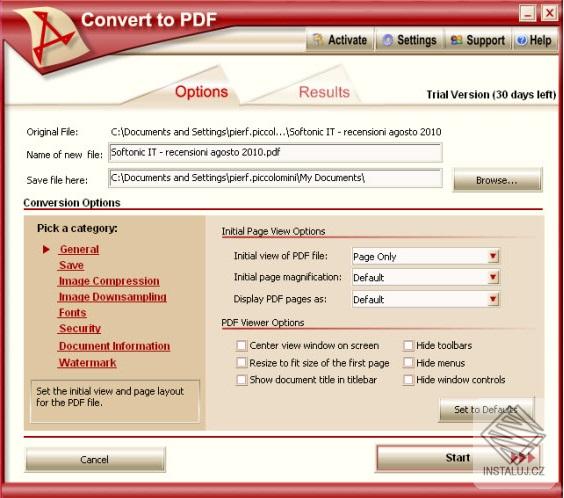The image size is (564, 498).
Task: Click the Name of new file field
Action: pos(276,152)
